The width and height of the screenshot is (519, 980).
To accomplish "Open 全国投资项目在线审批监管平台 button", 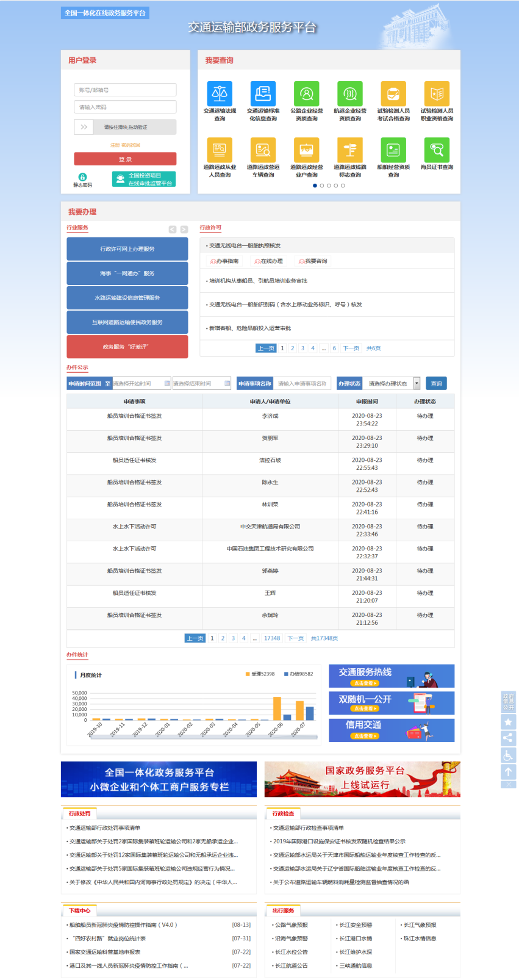I will pos(144,179).
